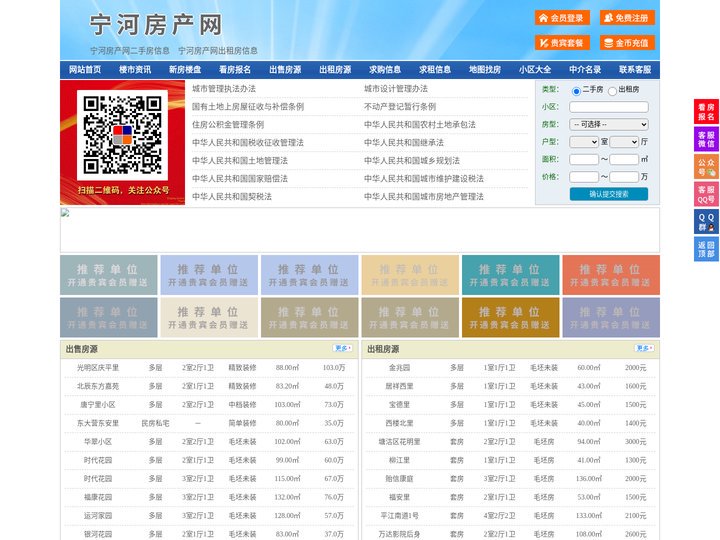The image size is (720, 540).
Task: Open 新房楼盘 navigation item
Action: click(185, 70)
